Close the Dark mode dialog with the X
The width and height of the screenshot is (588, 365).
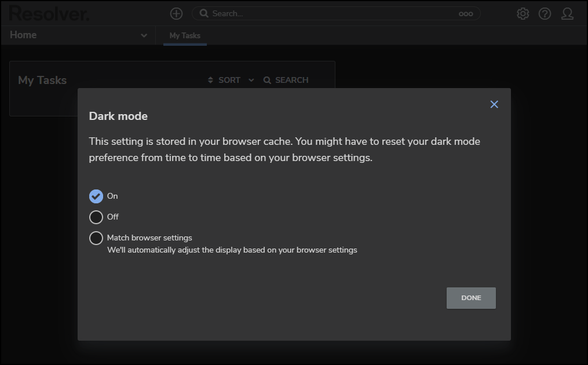494,104
